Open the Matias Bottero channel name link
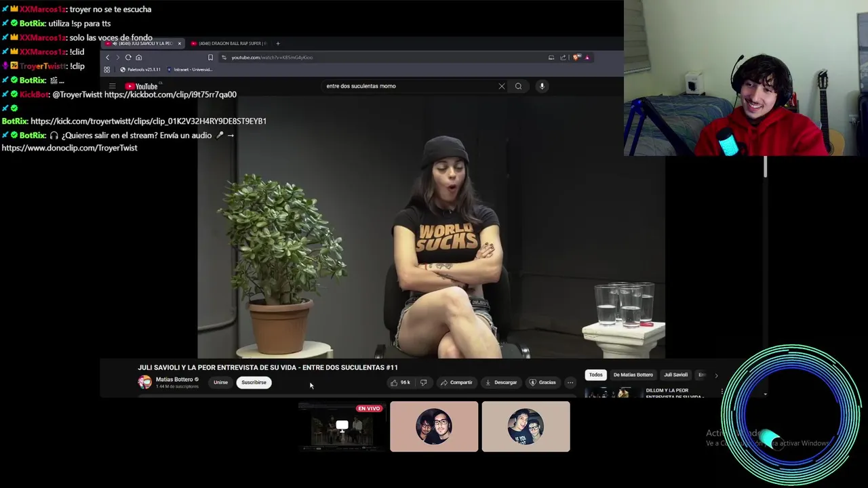This screenshot has height=488, width=868. pyautogui.click(x=174, y=380)
